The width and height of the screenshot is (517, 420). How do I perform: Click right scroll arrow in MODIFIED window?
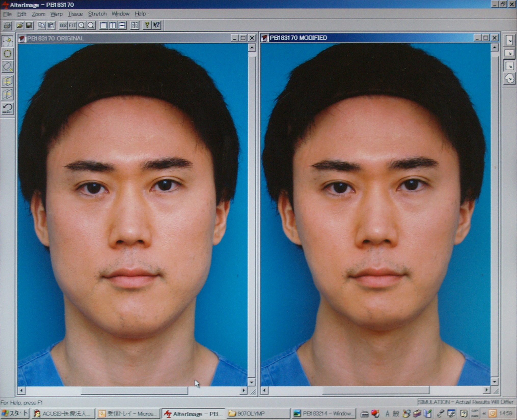click(x=486, y=390)
